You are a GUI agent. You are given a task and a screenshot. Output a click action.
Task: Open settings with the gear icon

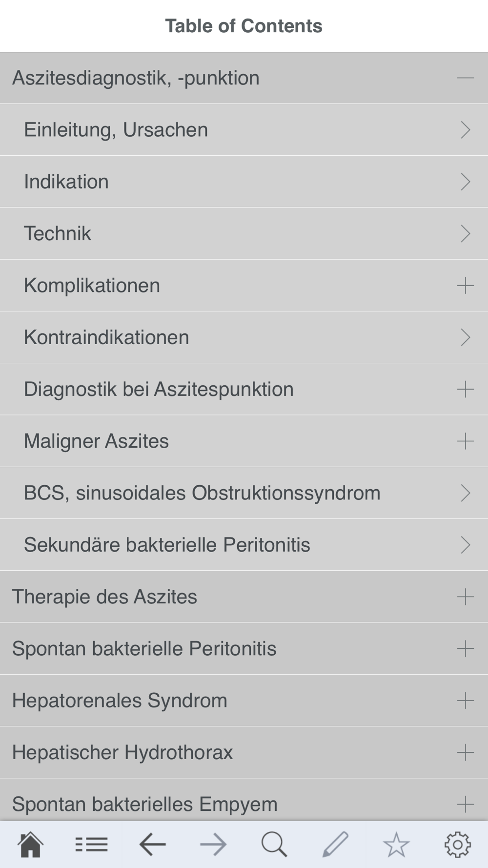click(x=457, y=845)
